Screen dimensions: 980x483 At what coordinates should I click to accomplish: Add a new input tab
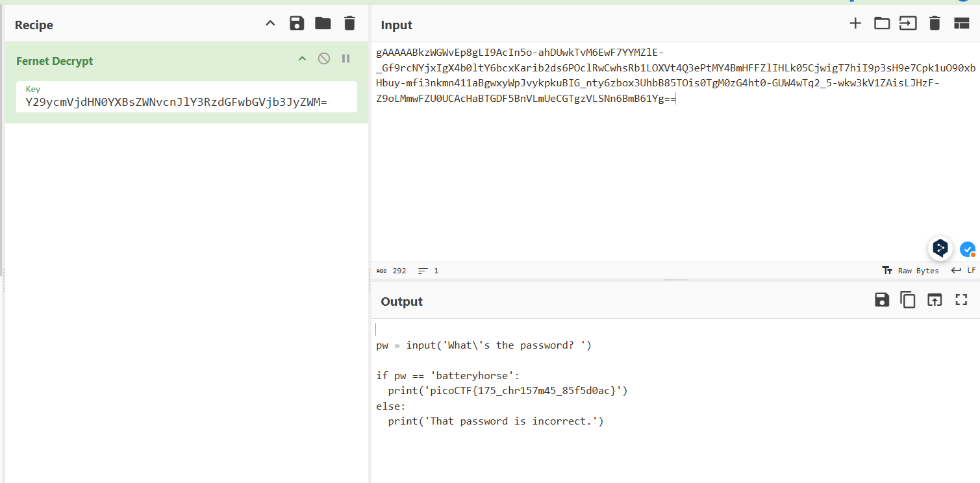tap(855, 24)
